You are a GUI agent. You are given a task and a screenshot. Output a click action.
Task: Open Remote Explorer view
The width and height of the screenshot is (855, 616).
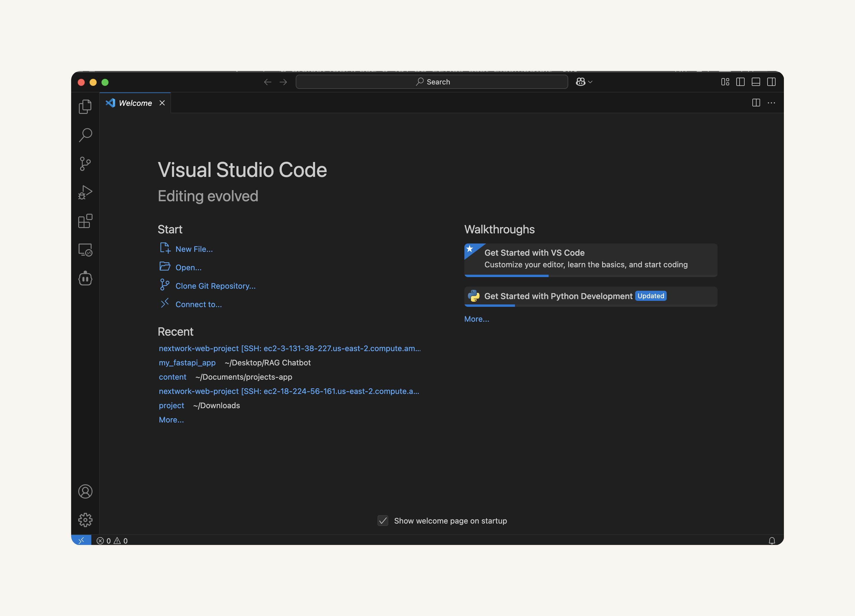[x=85, y=250]
